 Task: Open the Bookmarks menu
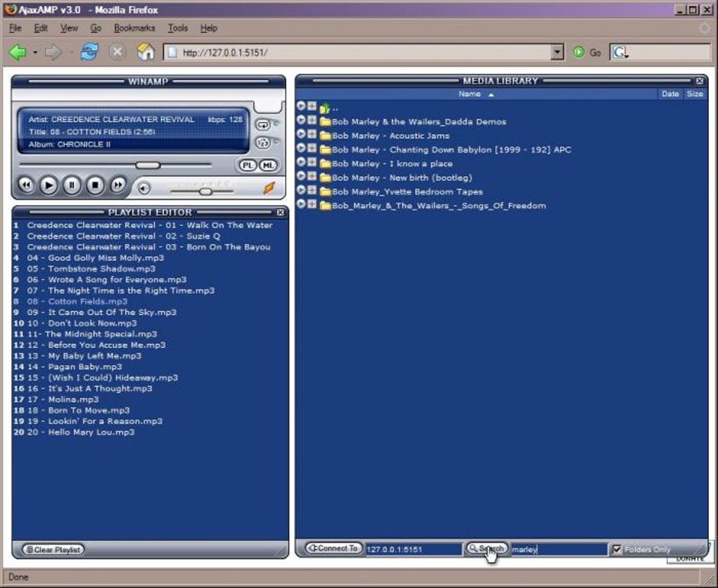(134, 28)
